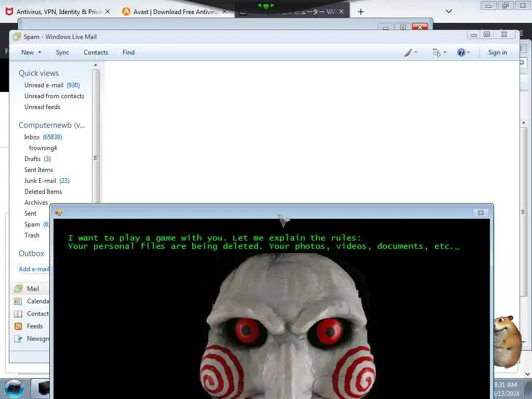
Task: Click the folder pane vertical scrollbar
Action: (x=96, y=136)
